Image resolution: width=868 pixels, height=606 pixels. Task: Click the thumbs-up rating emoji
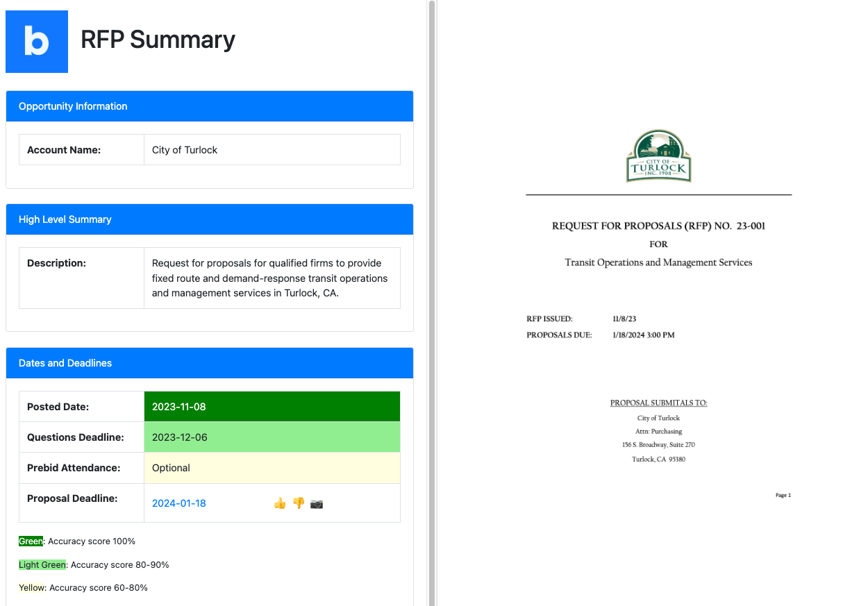tap(280, 503)
